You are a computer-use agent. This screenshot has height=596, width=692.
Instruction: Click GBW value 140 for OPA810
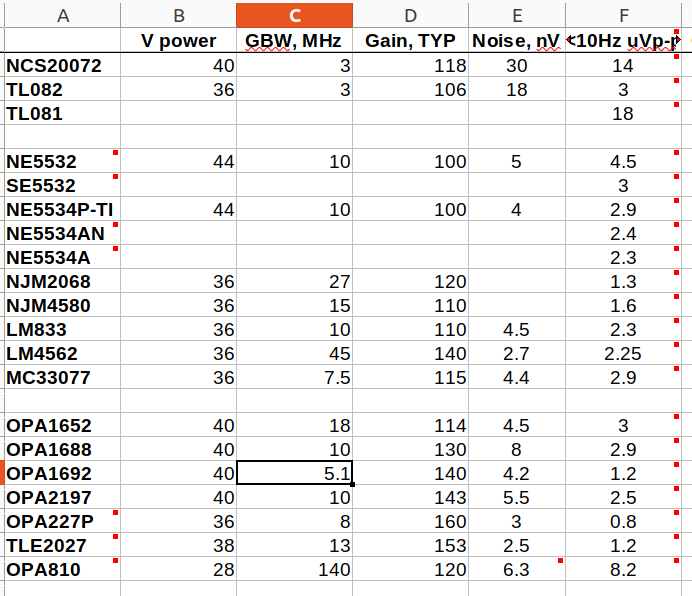tap(294, 569)
